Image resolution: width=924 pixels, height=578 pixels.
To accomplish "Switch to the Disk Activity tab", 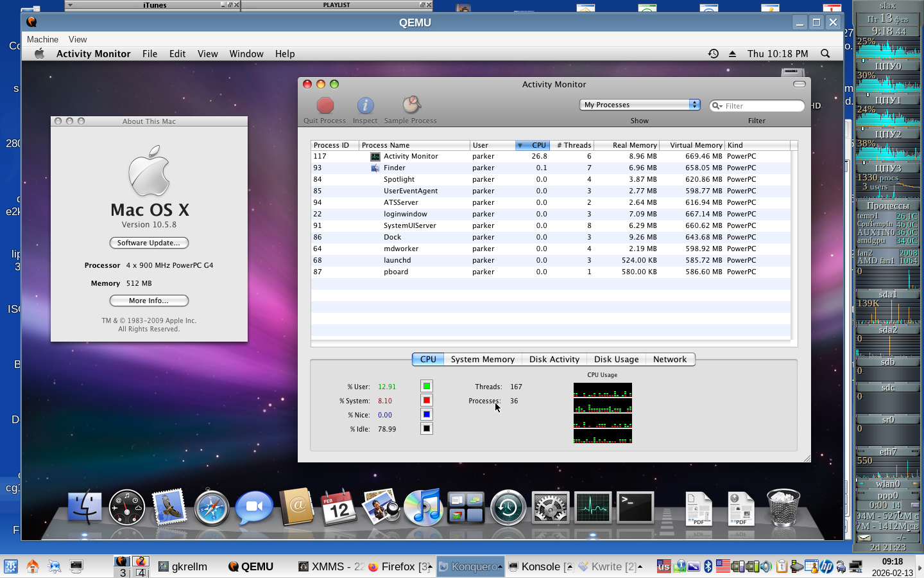I will pyautogui.click(x=554, y=360).
